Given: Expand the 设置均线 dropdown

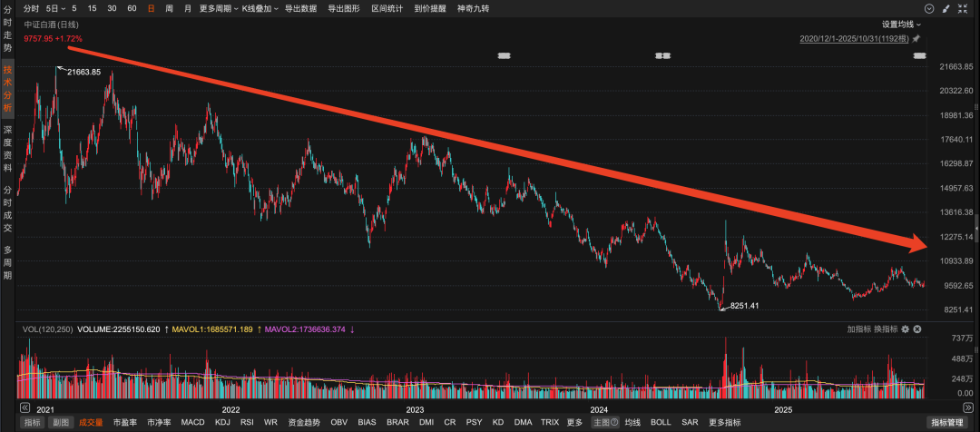Looking at the screenshot, I should tap(901, 25).
